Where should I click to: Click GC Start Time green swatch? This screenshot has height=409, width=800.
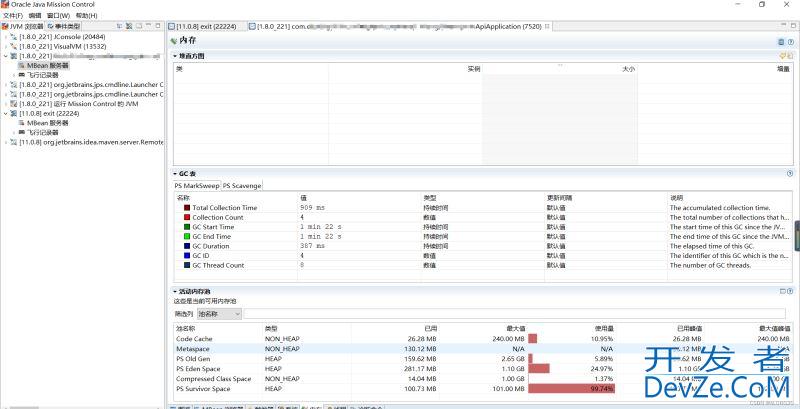[187, 227]
